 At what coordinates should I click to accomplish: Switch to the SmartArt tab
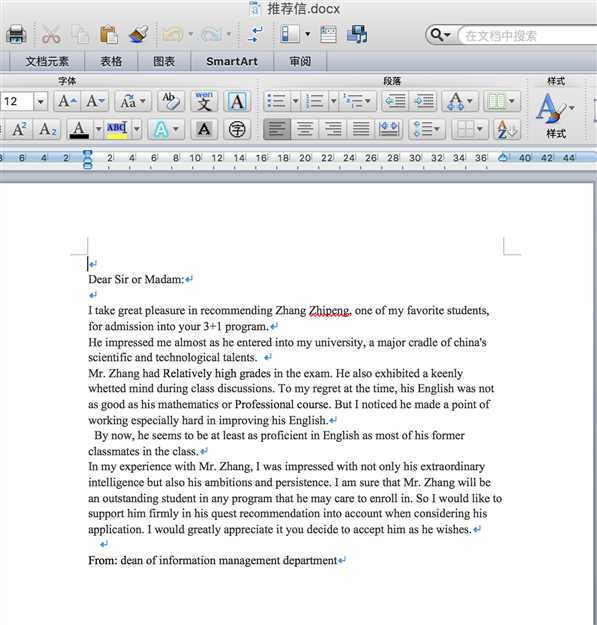pos(232,61)
